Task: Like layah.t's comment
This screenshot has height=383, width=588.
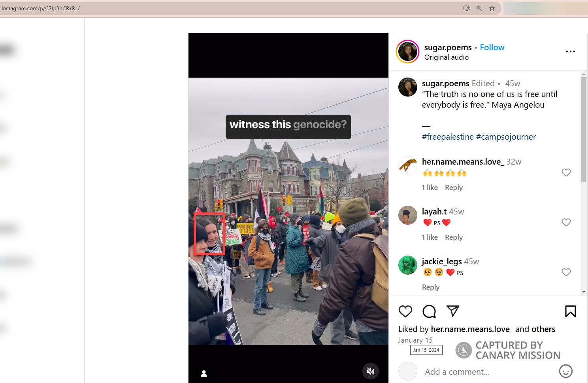Action: coord(566,222)
